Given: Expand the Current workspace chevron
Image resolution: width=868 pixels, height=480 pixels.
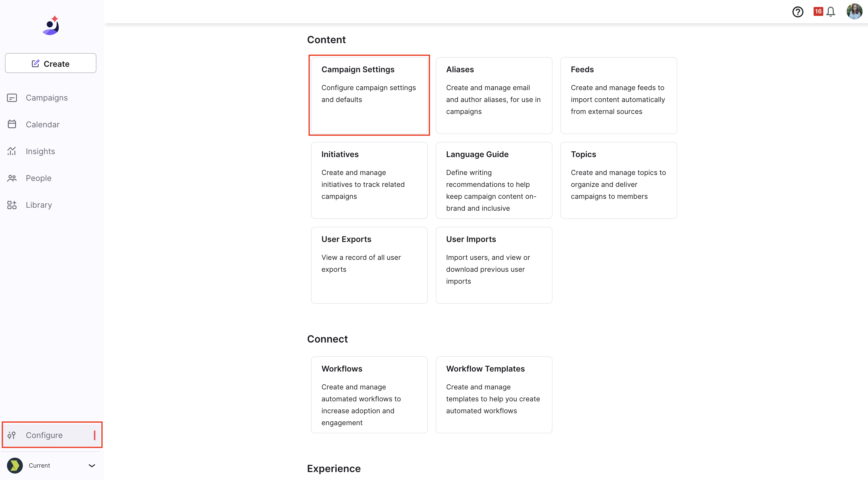Looking at the screenshot, I should 92,466.
